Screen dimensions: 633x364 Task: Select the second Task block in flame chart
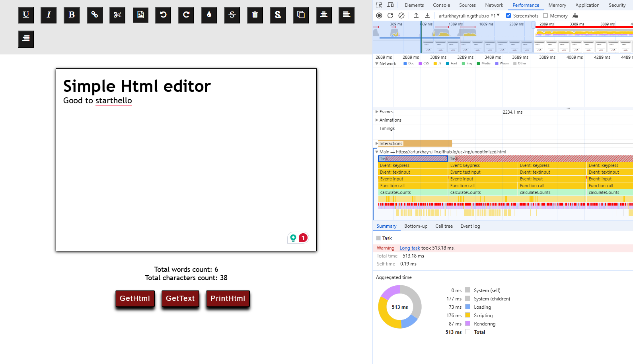pos(540,159)
